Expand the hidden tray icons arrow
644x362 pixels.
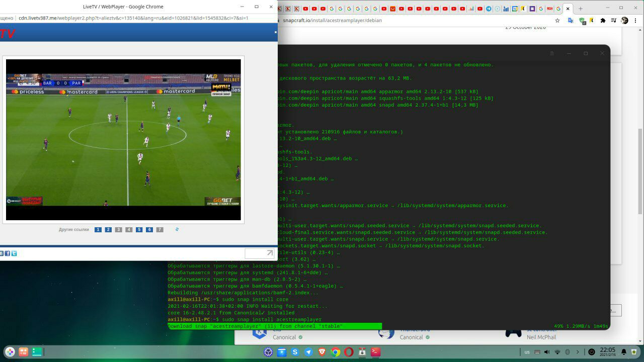click(x=578, y=352)
